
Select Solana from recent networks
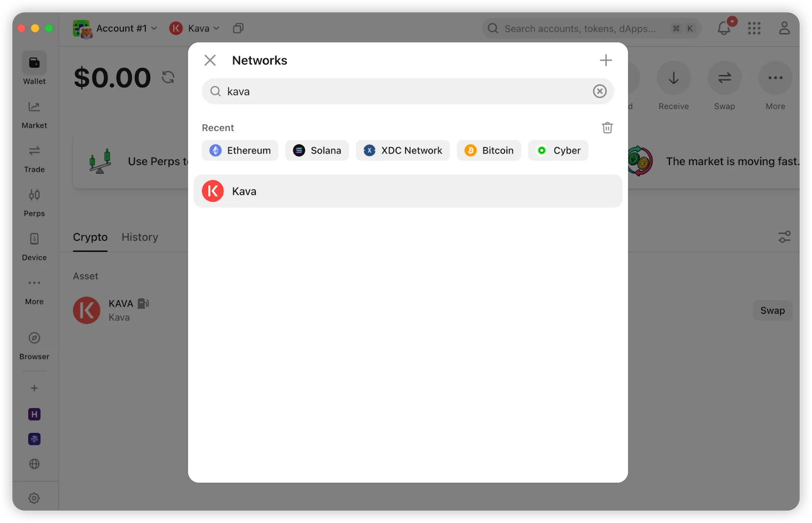tap(317, 150)
